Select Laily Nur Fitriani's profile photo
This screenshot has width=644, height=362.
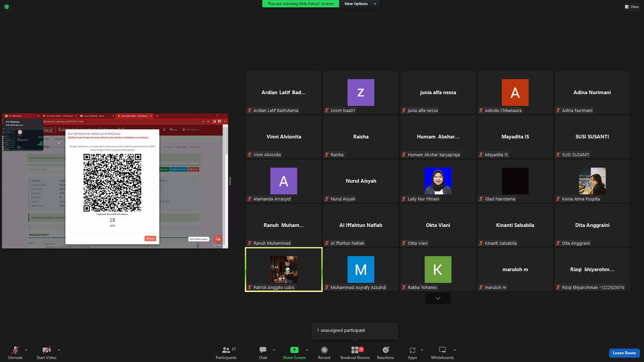click(x=438, y=181)
